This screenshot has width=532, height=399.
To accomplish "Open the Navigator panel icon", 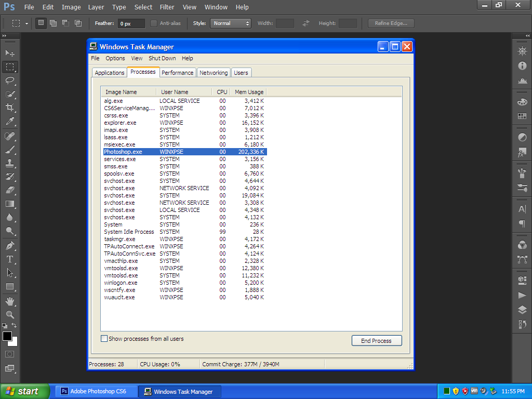I will tap(522, 51).
